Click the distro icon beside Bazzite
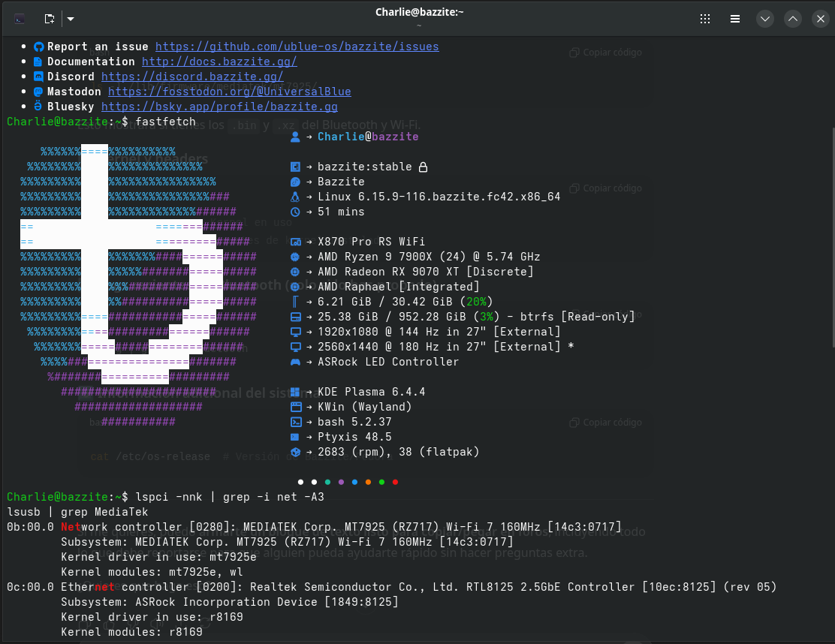Screen dimensions: 835x644 pyautogui.click(x=295, y=182)
